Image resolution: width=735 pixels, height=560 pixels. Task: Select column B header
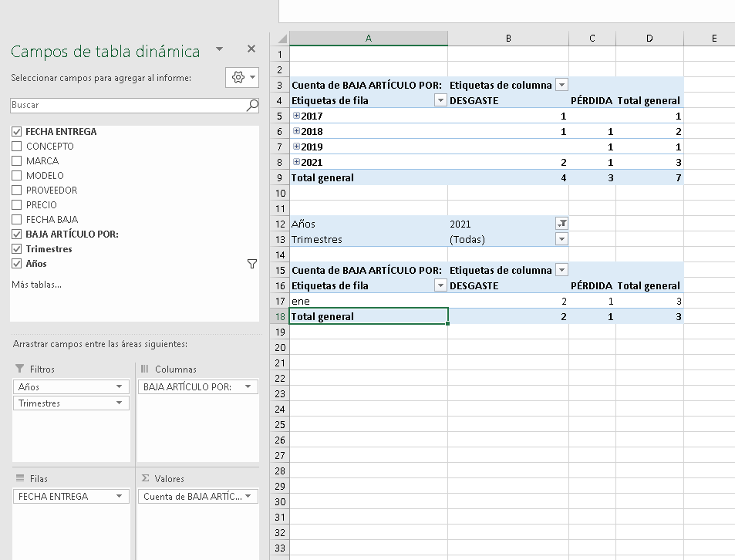pos(508,39)
